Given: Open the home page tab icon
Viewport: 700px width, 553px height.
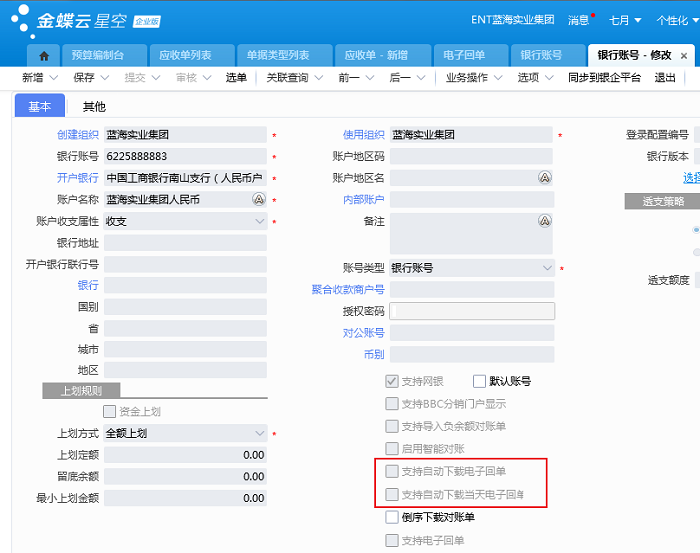Looking at the screenshot, I should 43,56.
